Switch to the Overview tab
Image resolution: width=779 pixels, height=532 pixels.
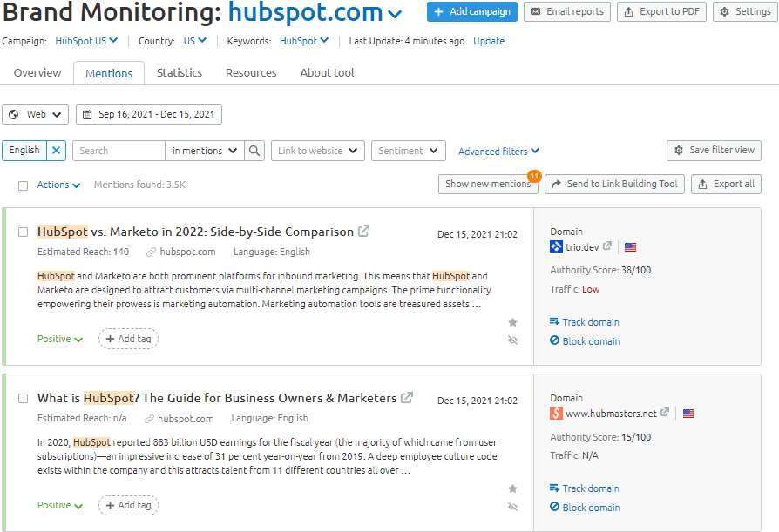tap(37, 73)
